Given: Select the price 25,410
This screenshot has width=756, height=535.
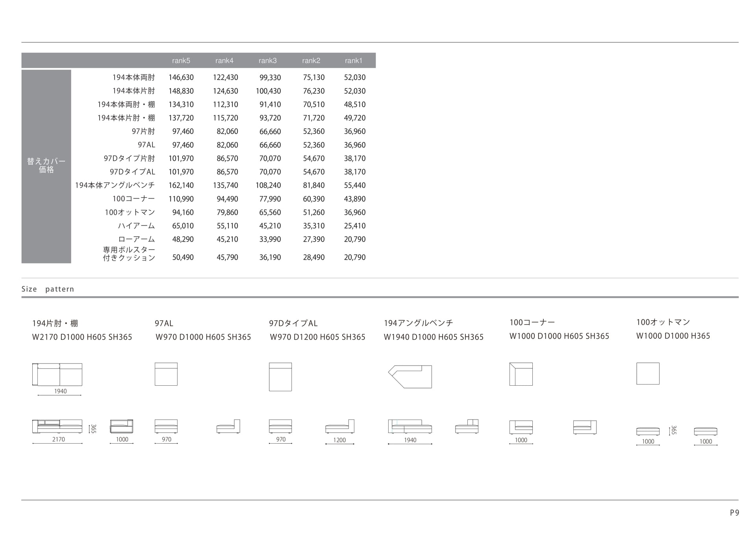Looking at the screenshot, I should pos(355,226).
